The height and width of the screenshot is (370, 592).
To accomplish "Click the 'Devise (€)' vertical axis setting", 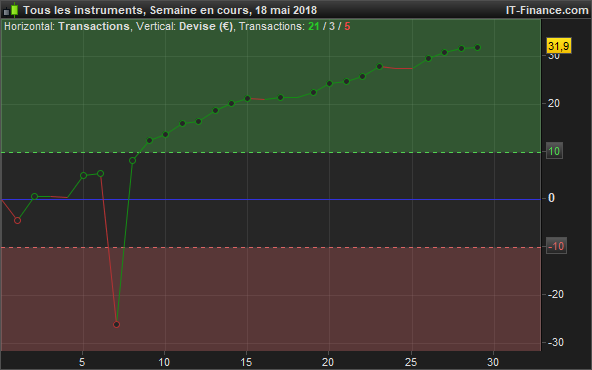I will (x=206, y=26).
